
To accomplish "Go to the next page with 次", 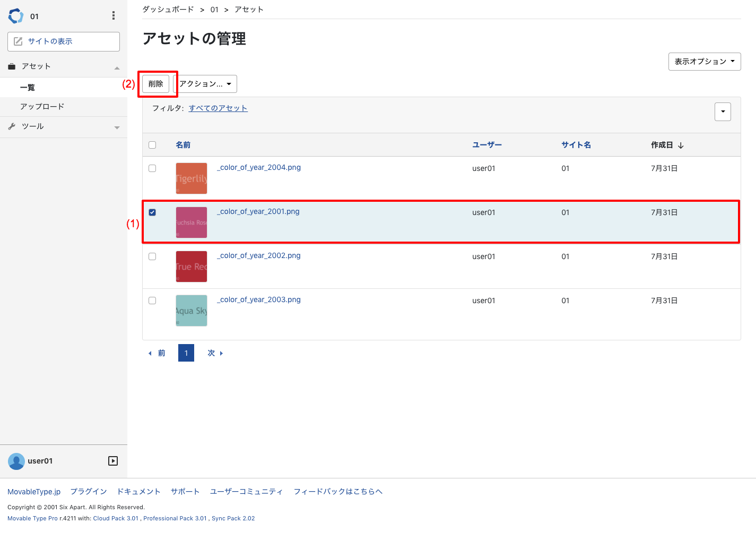I will [215, 353].
